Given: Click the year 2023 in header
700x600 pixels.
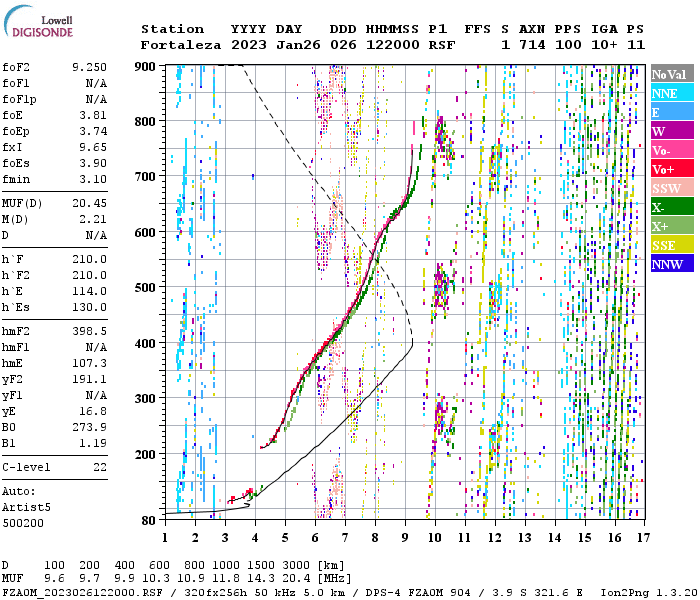Looking at the screenshot, I should coord(249,45).
